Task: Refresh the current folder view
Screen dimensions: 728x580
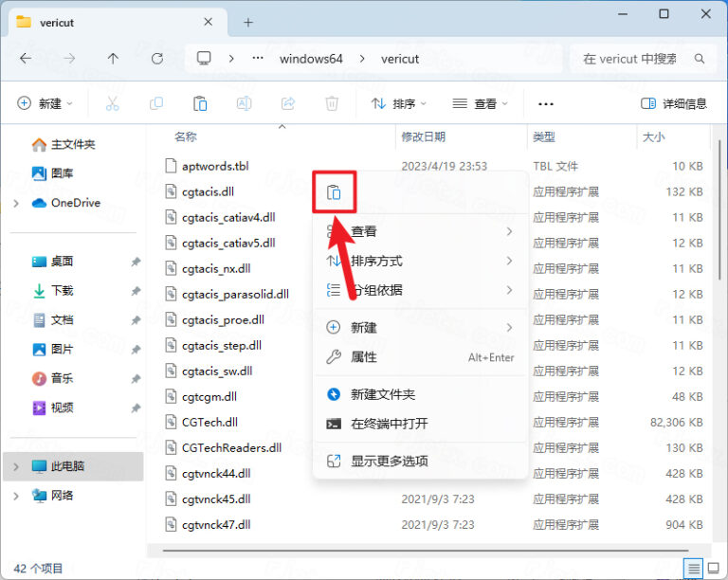Action: point(157,59)
